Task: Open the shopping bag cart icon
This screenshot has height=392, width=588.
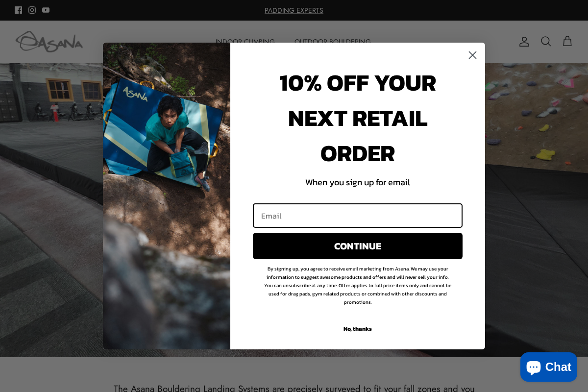Action: (x=567, y=42)
